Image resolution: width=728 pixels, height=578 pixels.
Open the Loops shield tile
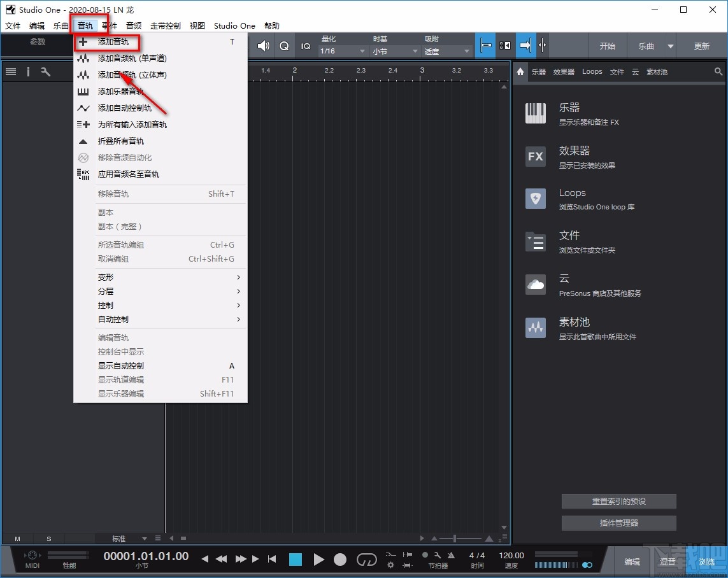point(535,199)
